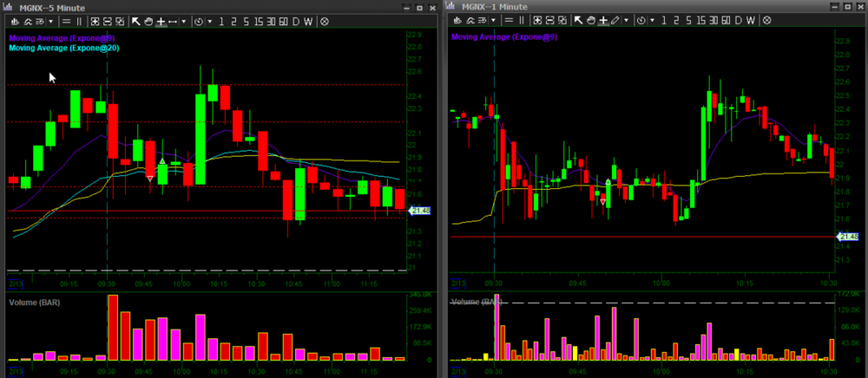Open the drawing tools dropdown in 5 Minute chart

[184, 22]
